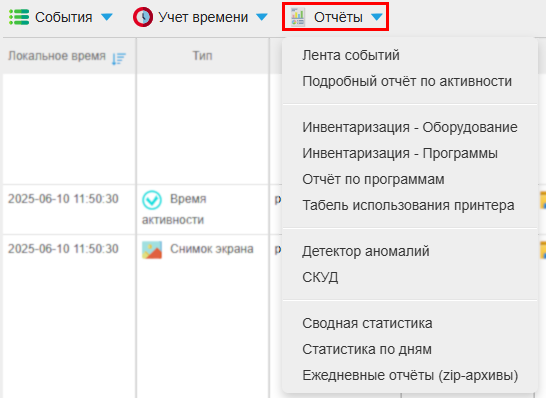Open the События menu label
The width and height of the screenshot is (546, 398).
click(x=64, y=17)
